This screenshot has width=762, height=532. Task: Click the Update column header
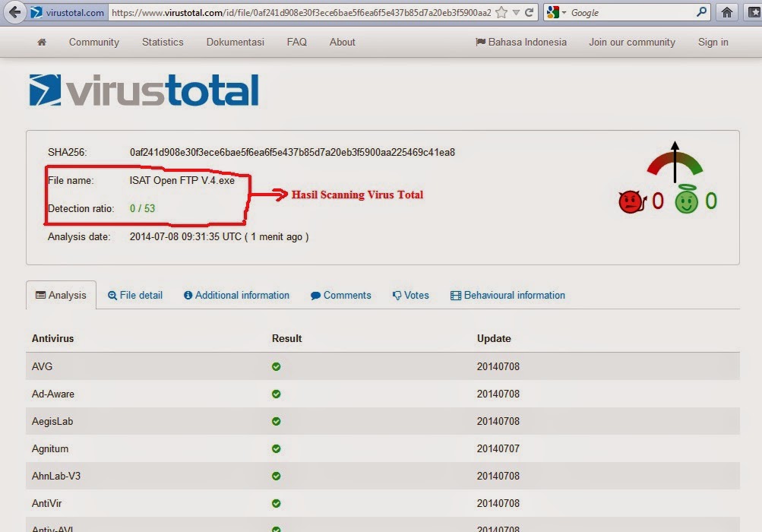(494, 338)
